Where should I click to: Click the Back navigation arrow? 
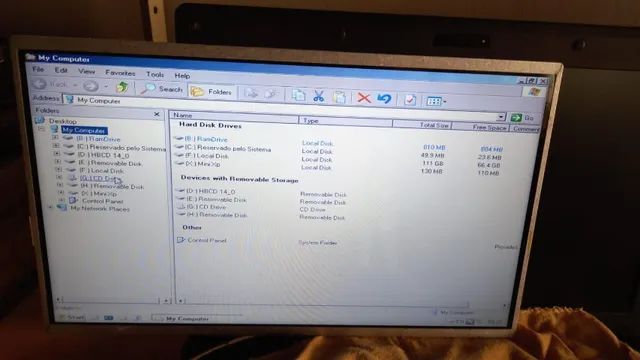[x=40, y=84]
